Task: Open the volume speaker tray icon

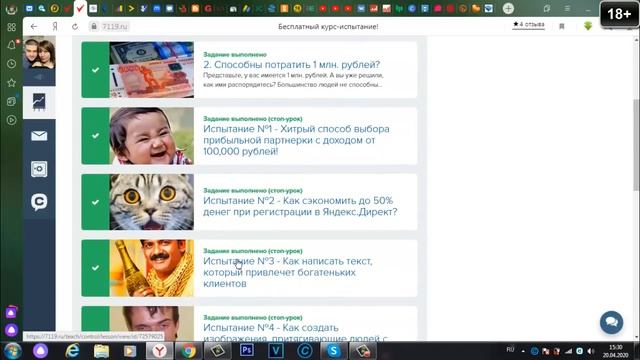Action: (x=591, y=351)
